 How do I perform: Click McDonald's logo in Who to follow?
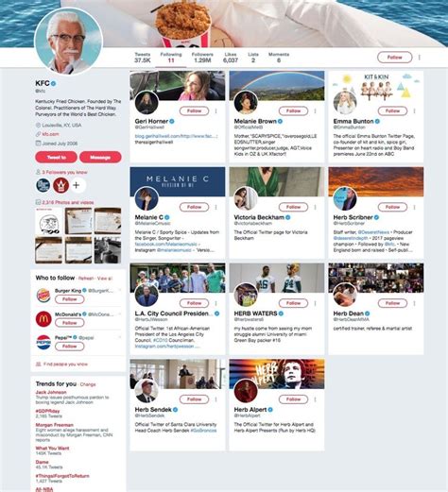coord(43,319)
